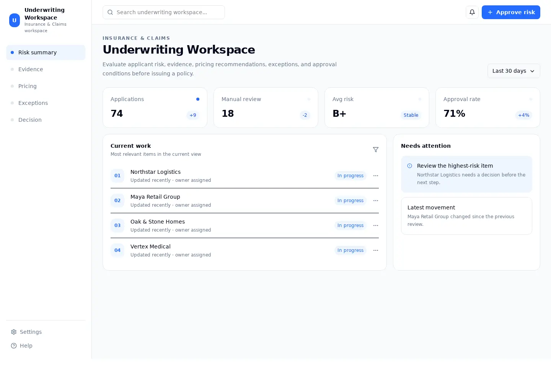551x392 pixels.
Task: Open the Avg risk stat card
Action: pos(377,108)
